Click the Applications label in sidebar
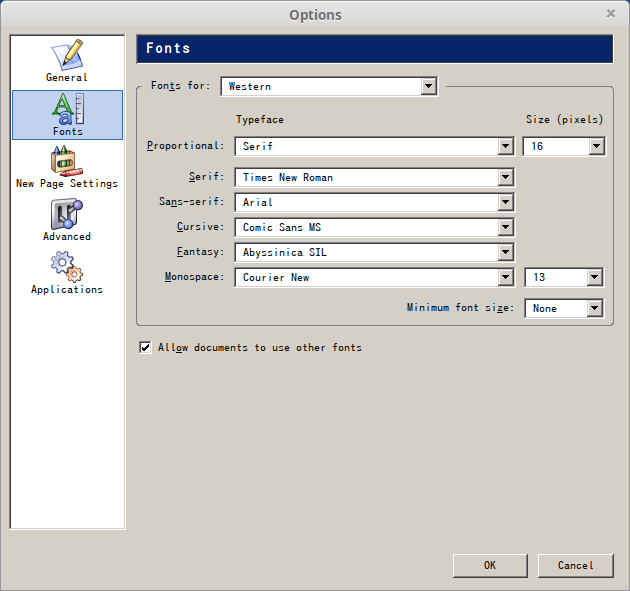This screenshot has height=591, width=630. tap(67, 289)
